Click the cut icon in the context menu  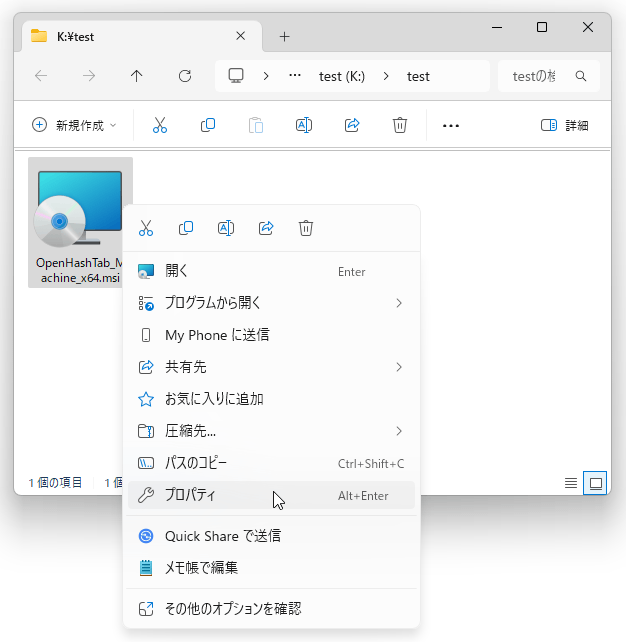pyautogui.click(x=146, y=228)
